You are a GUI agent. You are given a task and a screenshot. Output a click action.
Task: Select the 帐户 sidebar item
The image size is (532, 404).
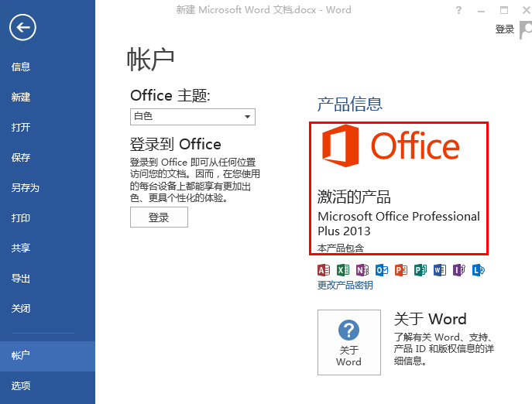47,356
